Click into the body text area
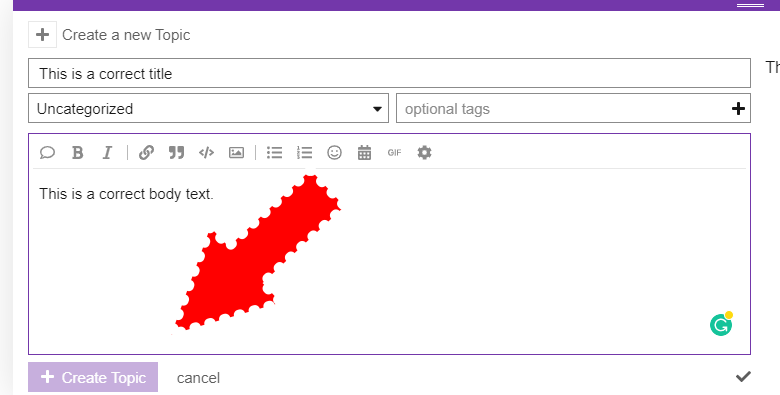This screenshot has height=395, width=780. click(x=389, y=261)
